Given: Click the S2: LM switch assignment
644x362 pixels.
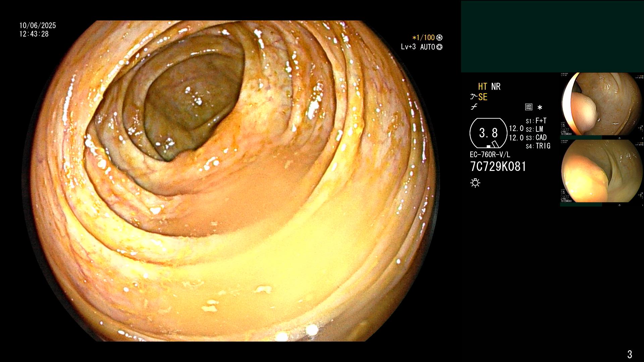Looking at the screenshot, I should coord(534,129).
